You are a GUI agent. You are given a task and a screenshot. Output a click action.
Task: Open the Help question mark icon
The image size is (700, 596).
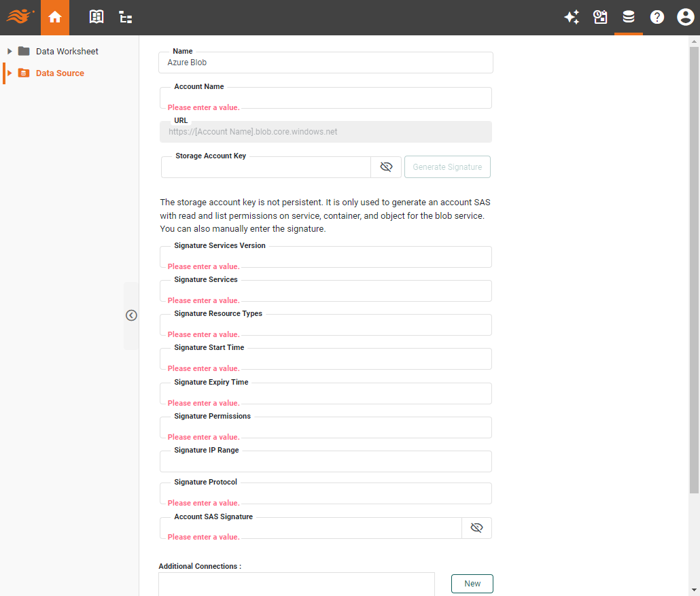657,17
